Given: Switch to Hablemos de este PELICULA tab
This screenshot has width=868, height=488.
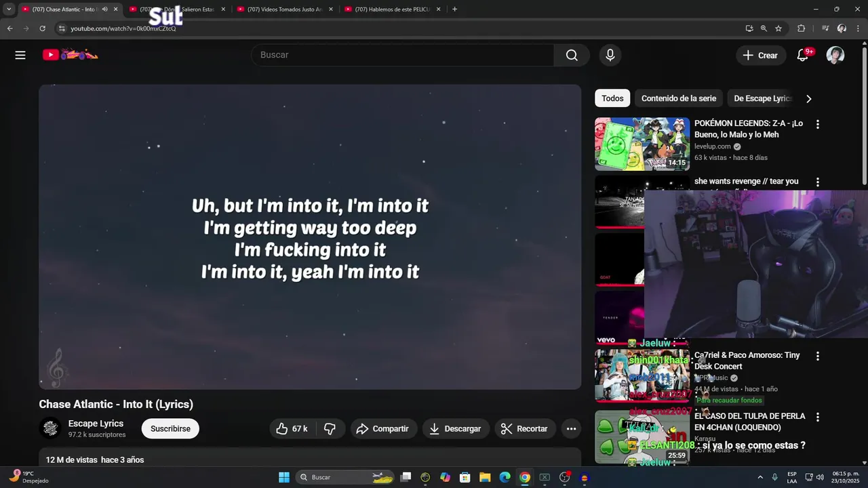Looking at the screenshot, I should (393, 9).
